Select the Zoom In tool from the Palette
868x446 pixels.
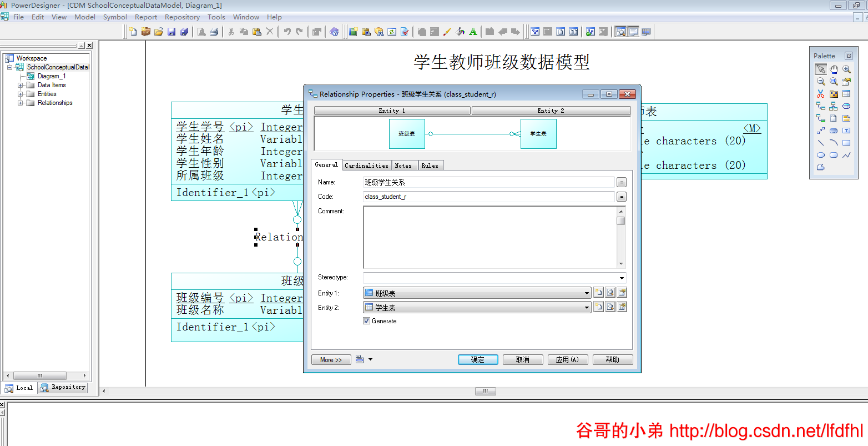846,69
